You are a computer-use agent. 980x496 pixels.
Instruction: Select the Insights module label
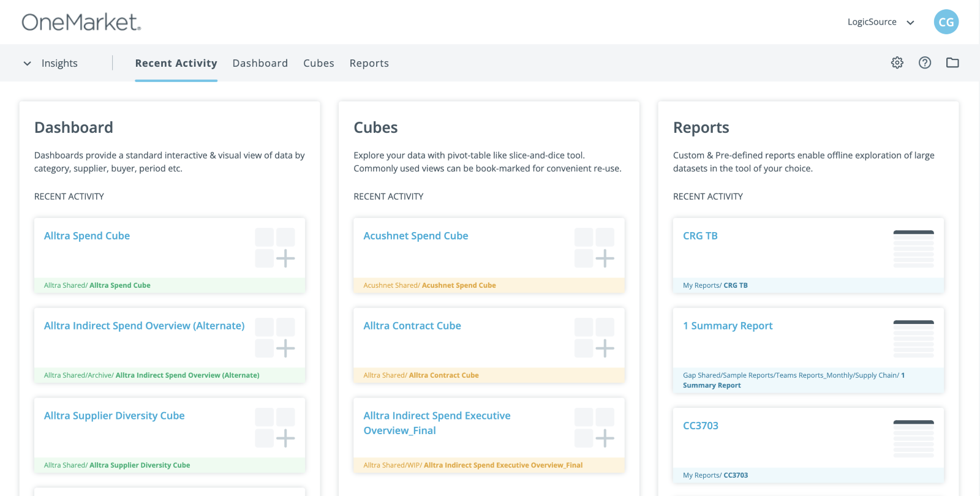click(x=59, y=63)
